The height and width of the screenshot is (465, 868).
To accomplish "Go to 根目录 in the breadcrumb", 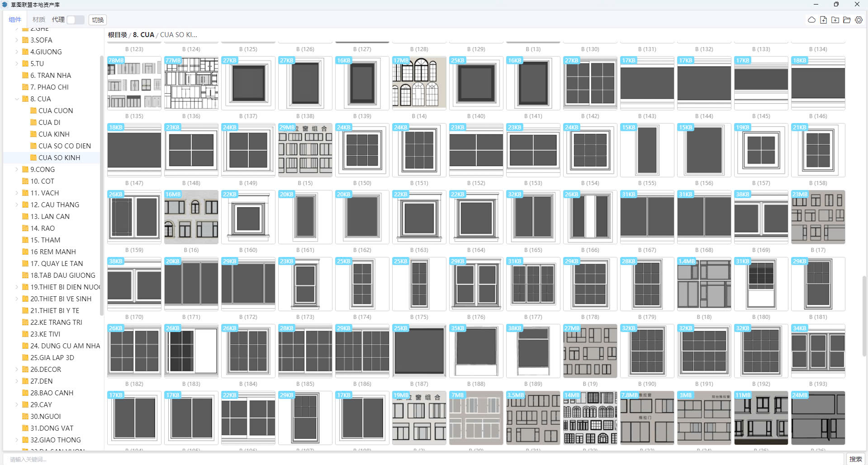I will point(118,35).
